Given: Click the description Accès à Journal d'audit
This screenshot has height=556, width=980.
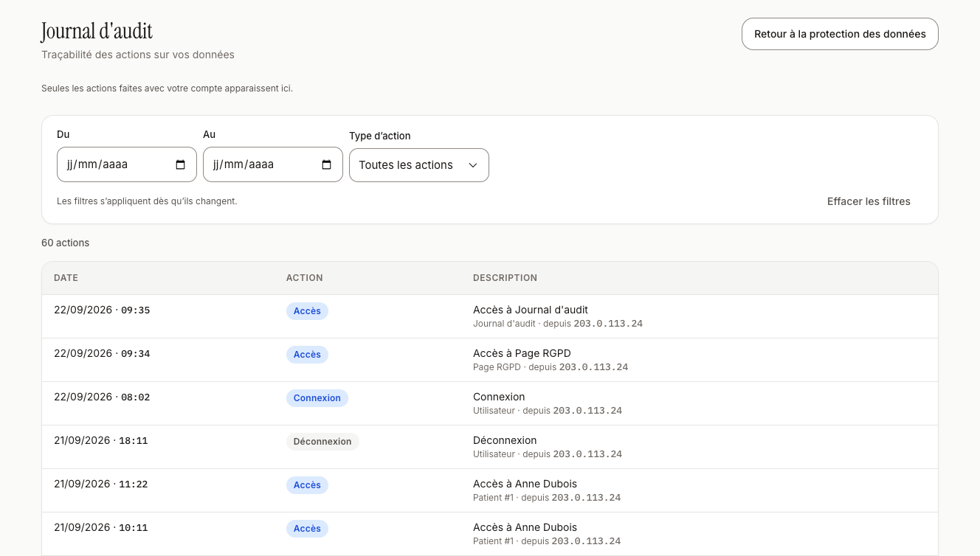Looking at the screenshot, I should click(x=531, y=310).
